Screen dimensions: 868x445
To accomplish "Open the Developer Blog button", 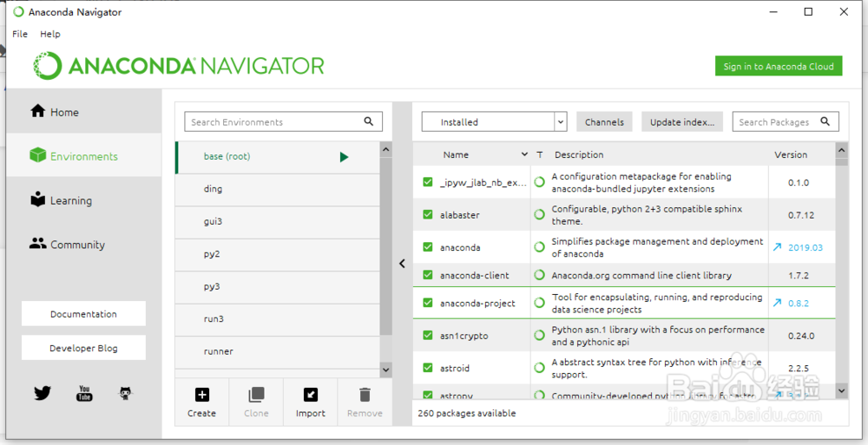I will [83, 348].
